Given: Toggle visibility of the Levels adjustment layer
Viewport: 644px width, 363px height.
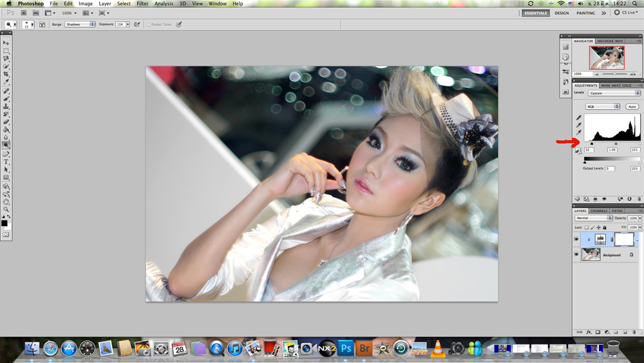Looking at the screenshot, I should [577, 239].
